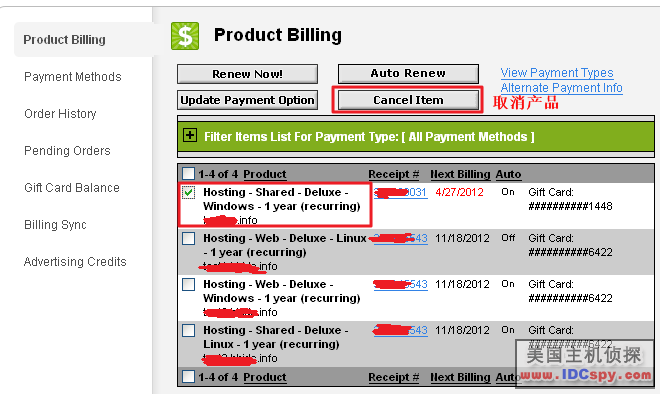Image resolution: width=660 pixels, height=394 pixels.
Task: Click the Cancel Item button
Action: (408, 100)
